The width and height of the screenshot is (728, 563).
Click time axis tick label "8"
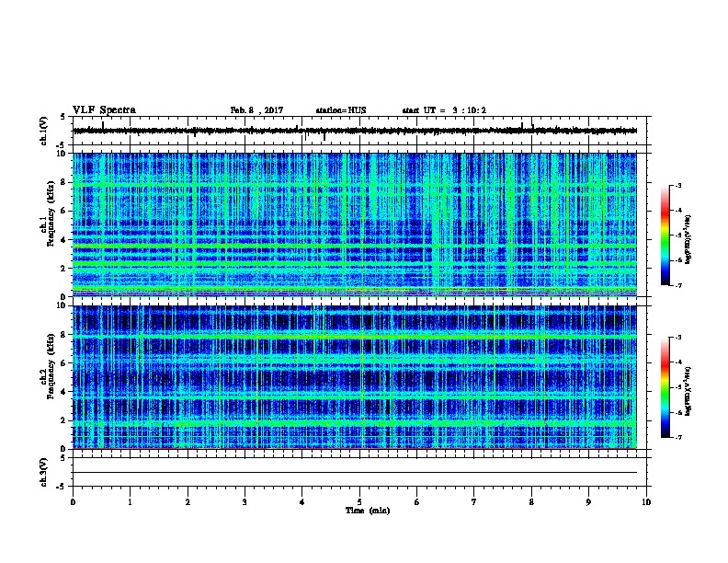coord(531,502)
